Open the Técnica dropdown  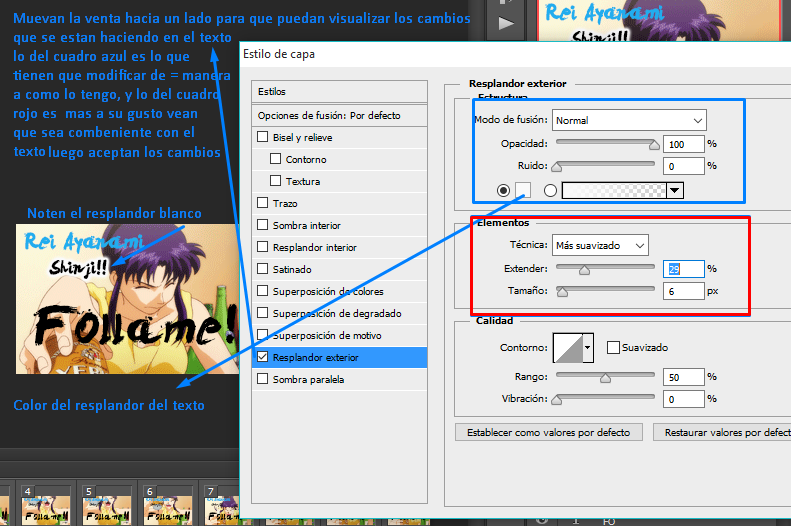click(x=600, y=246)
